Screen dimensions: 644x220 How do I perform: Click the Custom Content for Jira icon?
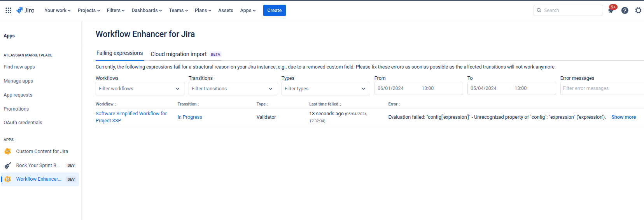tap(8, 151)
